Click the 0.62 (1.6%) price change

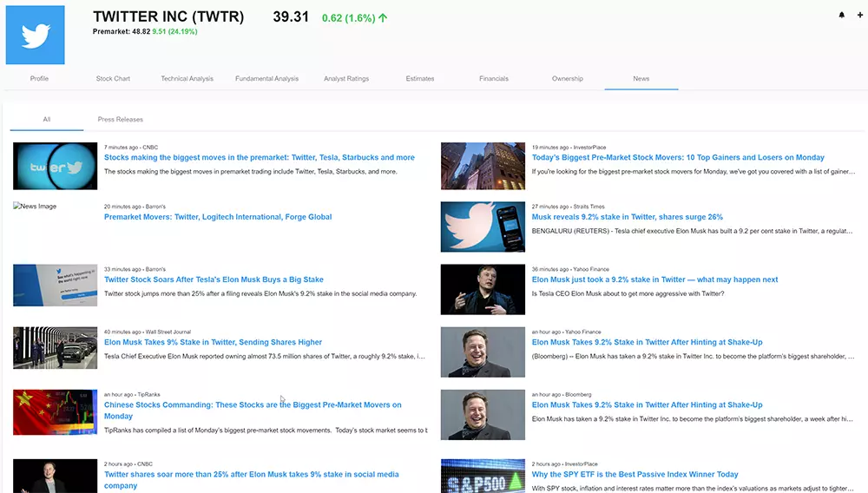tap(354, 18)
